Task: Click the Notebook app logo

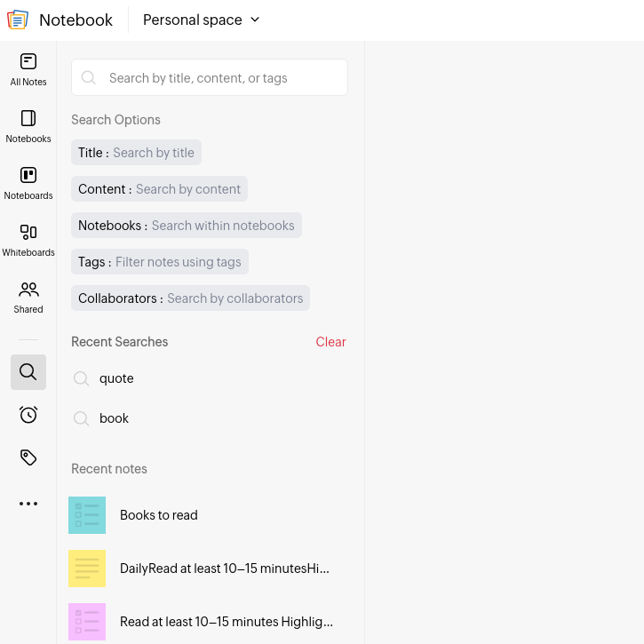Action: tap(18, 20)
